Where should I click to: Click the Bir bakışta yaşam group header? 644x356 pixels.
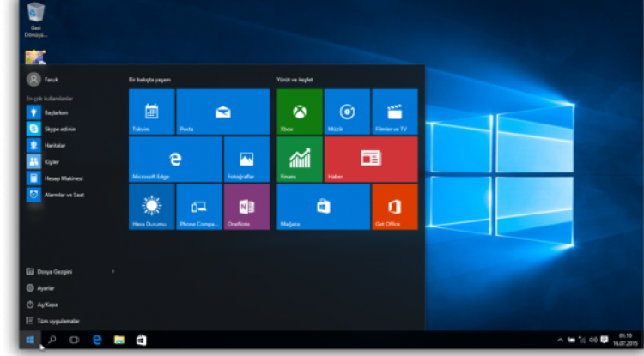150,80
